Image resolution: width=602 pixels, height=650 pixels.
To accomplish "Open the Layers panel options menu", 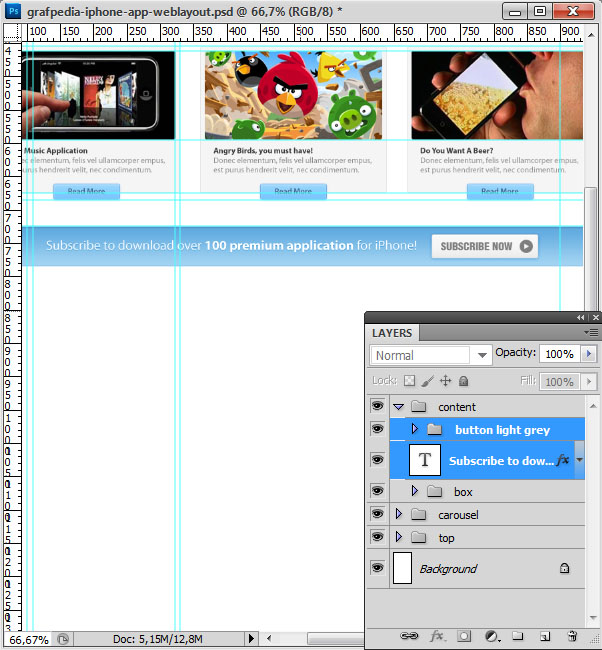I will (x=591, y=332).
